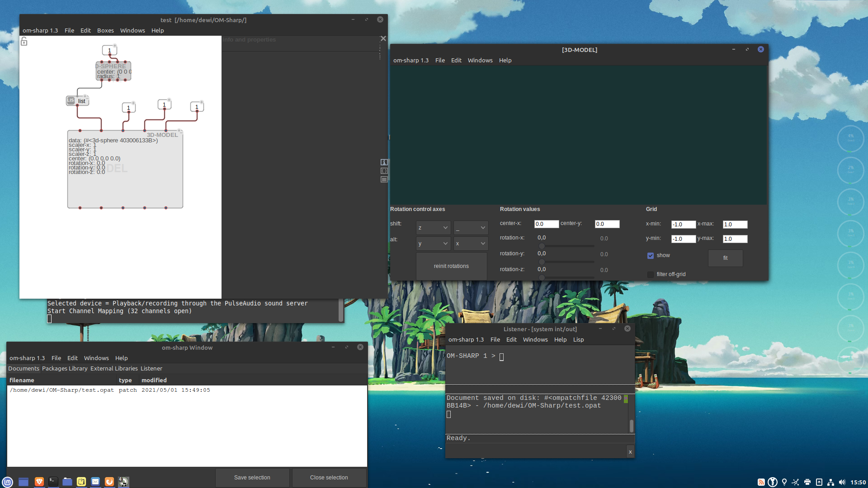The width and height of the screenshot is (868, 488).
Task: Adjust the rotation-x slider
Action: pyautogui.click(x=567, y=246)
